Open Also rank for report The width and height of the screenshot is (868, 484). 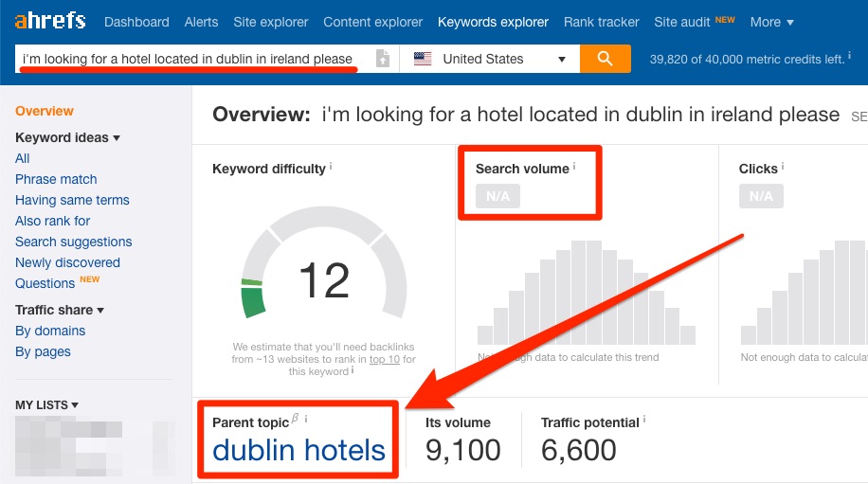52,221
